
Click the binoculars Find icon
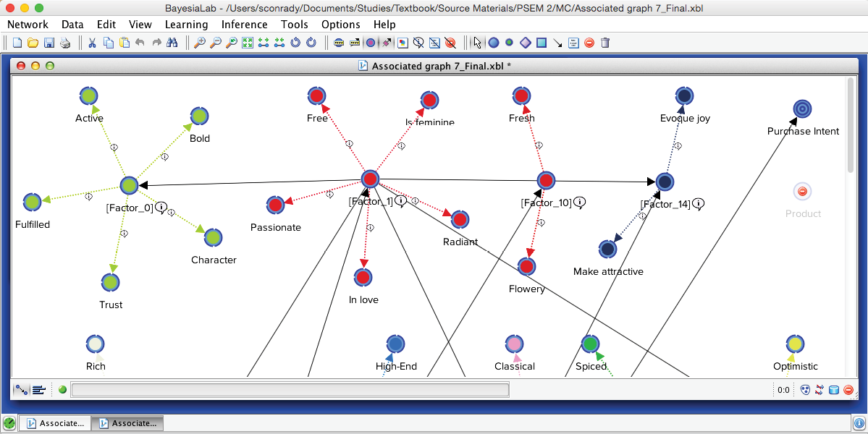pyautogui.click(x=172, y=43)
